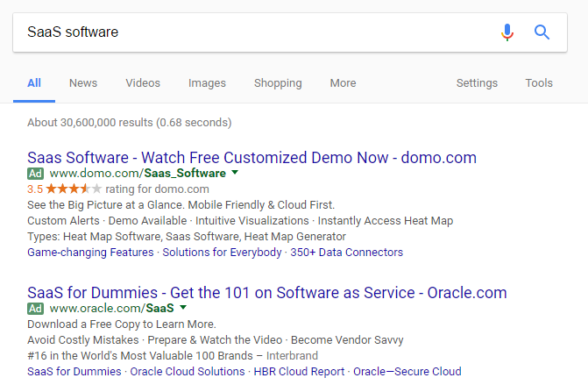Open the HBR Cloud Report sitelink
Viewport: 588px width, 392px height.
coord(299,372)
